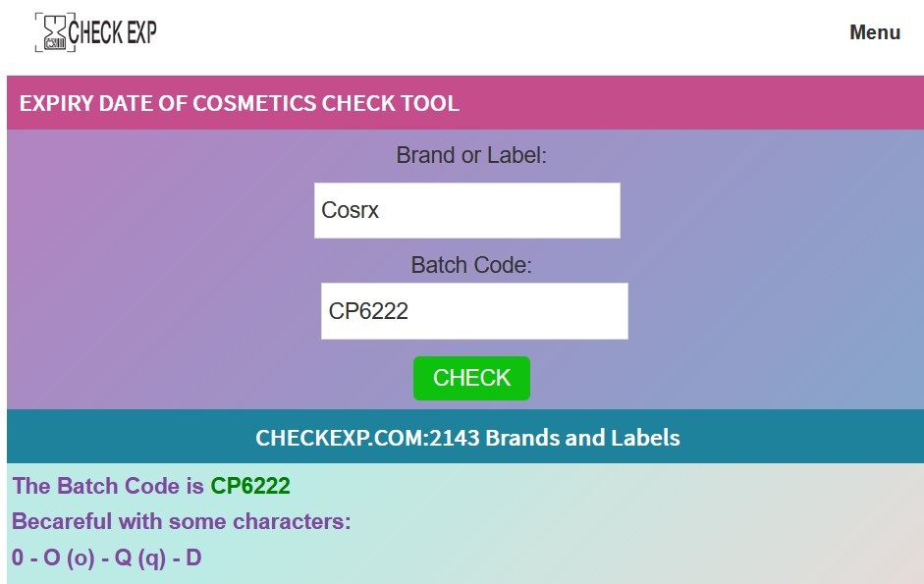
Task: Open the Menu in the header
Action: pos(874,32)
